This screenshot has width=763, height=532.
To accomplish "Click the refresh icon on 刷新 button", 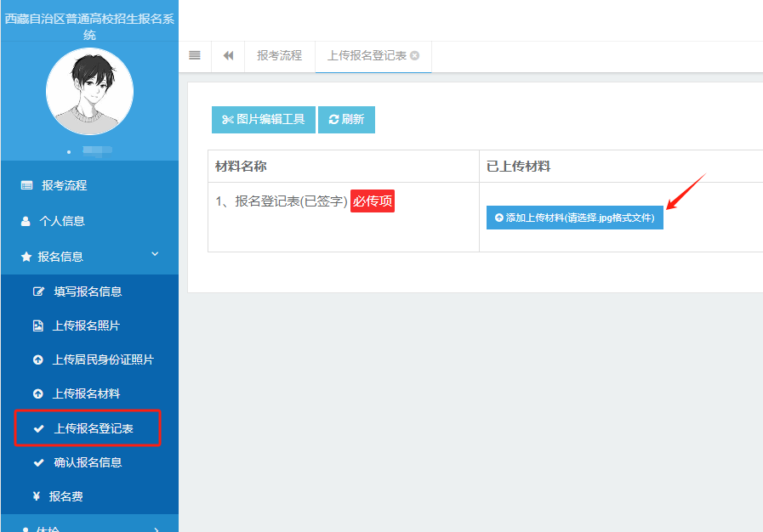I will [332, 119].
